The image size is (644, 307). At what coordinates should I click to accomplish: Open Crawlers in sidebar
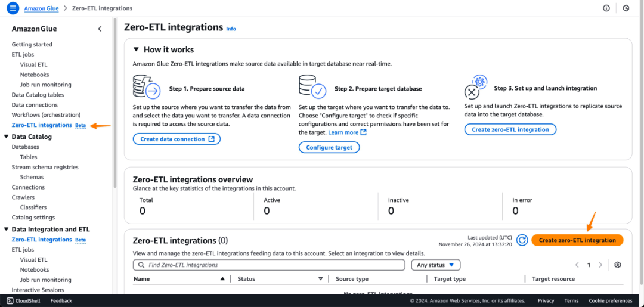[23, 197]
